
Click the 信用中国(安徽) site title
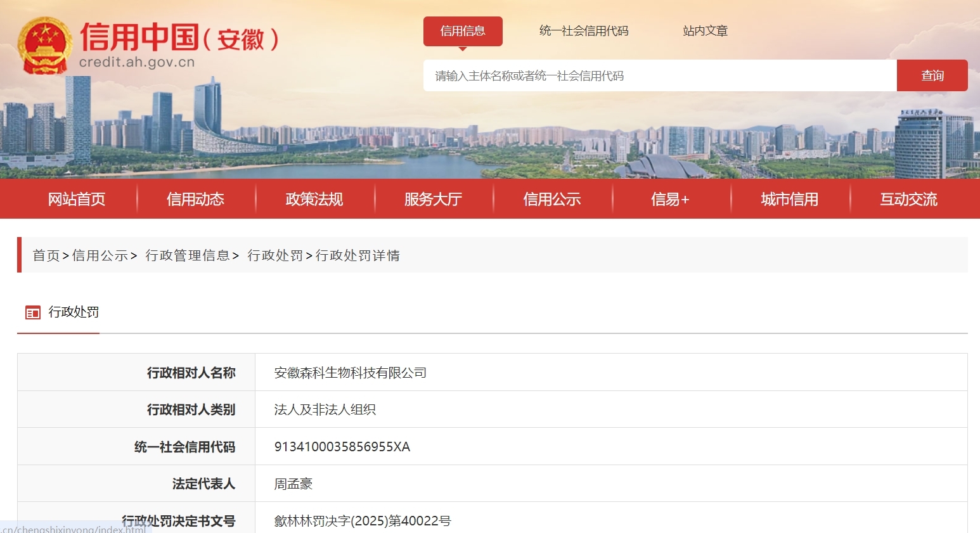pos(179,37)
